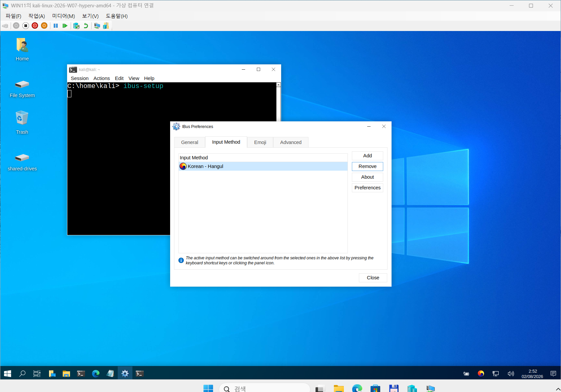Click Remove input method button

(x=368, y=166)
